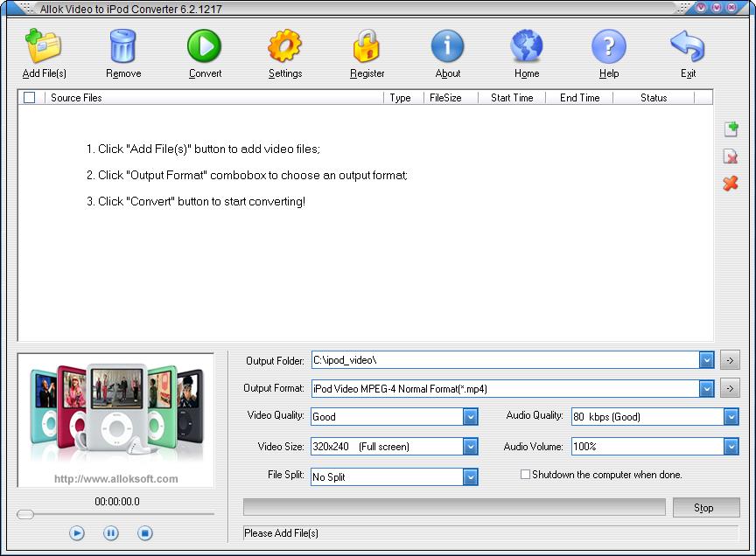This screenshot has height=556, width=756.
Task: Click the middle title bar control button
Action: [717, 7]
